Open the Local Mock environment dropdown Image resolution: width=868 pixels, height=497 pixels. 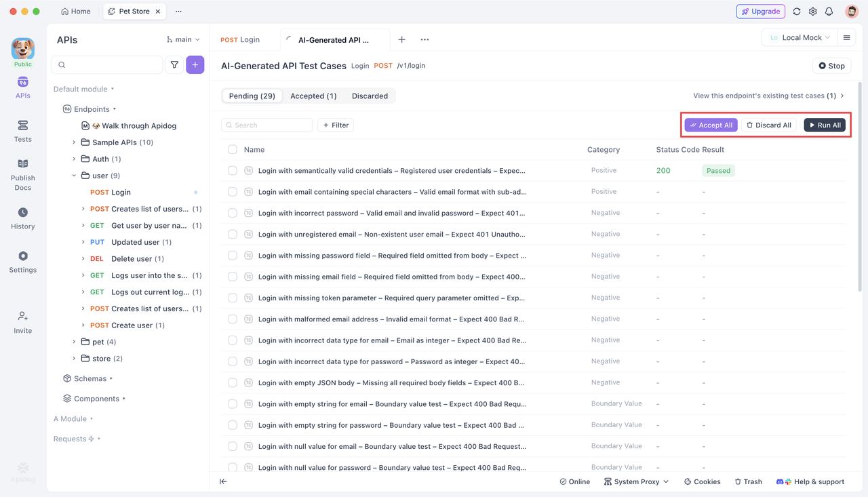pyautogui.click(x=798, y=37)
